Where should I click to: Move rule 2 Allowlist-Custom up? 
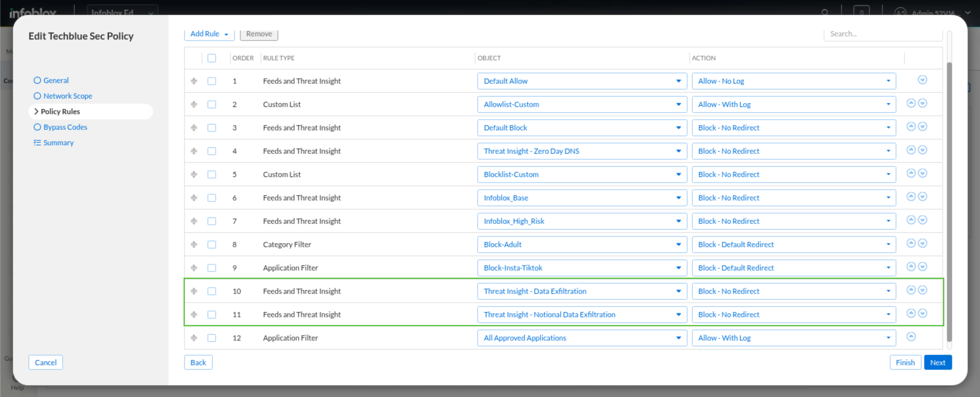[x=911, y=103]
